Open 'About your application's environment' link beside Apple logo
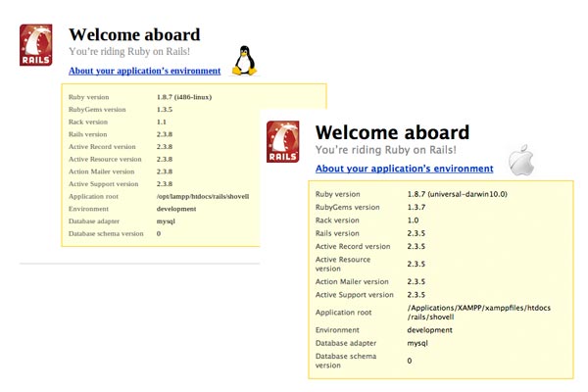The width and height of the screenshot is (588, 392). [404, 169]
